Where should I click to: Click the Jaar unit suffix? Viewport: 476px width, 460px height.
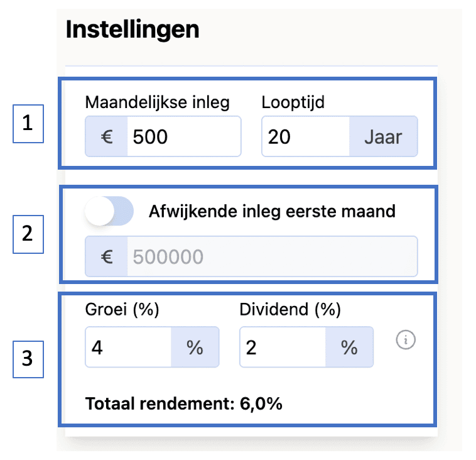tap(383, 136)
